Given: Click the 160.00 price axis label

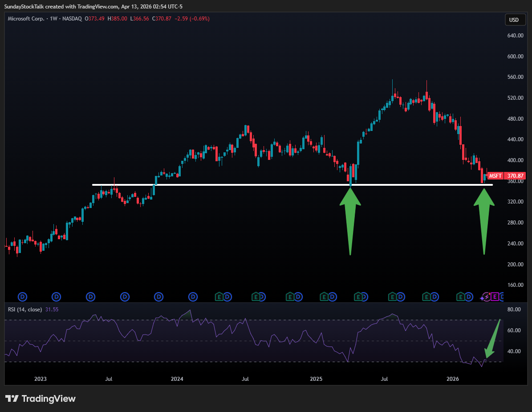Looking at the screenshot, I should tap(516, 285).
